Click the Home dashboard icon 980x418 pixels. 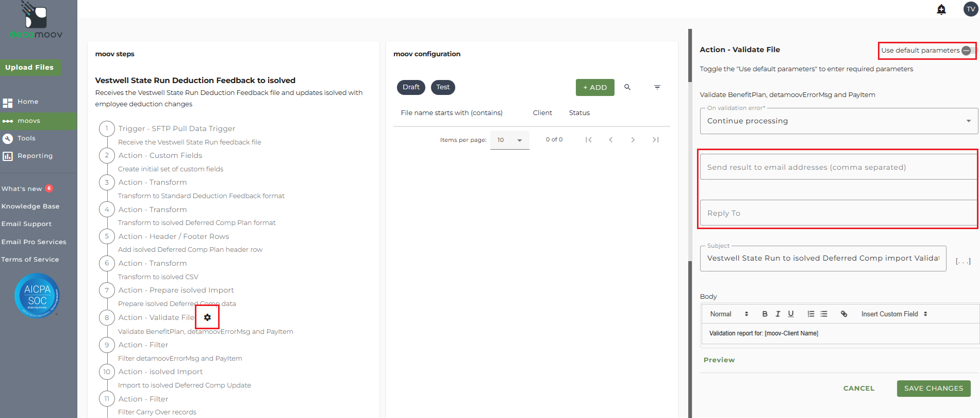point(8,102)
